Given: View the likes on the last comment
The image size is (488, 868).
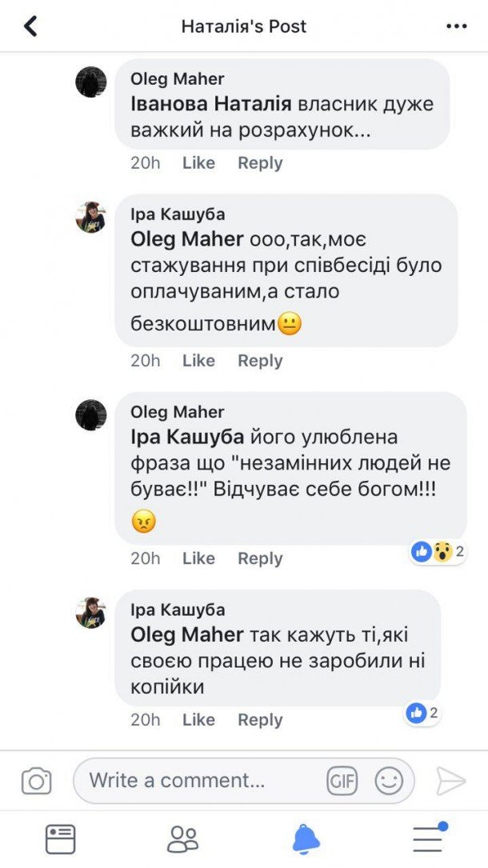Looking at the screenshot, I should [422, 713].
